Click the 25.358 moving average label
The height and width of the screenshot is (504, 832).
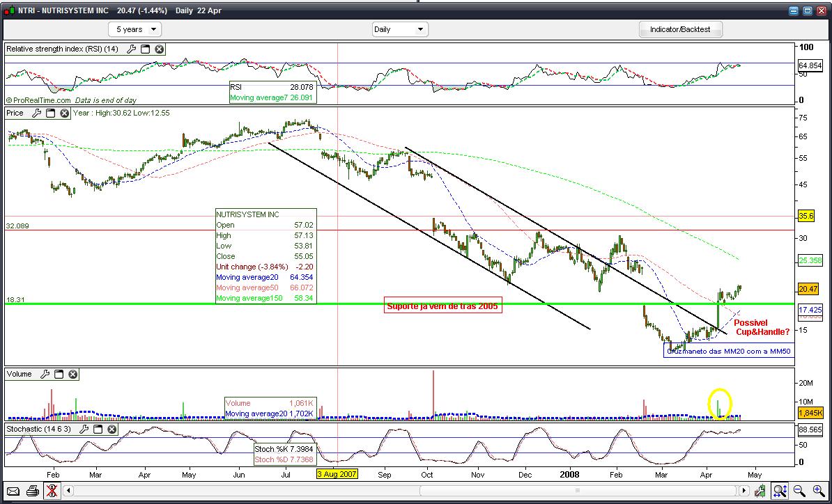(x=810, y=260)
